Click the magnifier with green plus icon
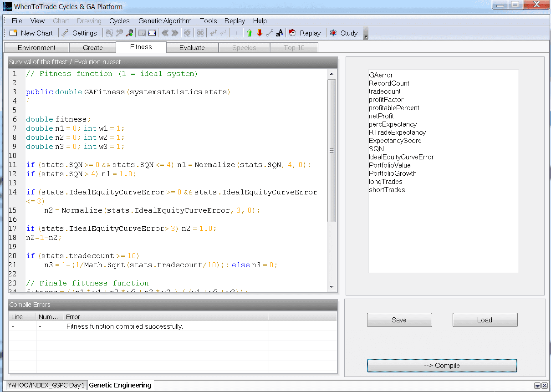 tap(129, 33)
